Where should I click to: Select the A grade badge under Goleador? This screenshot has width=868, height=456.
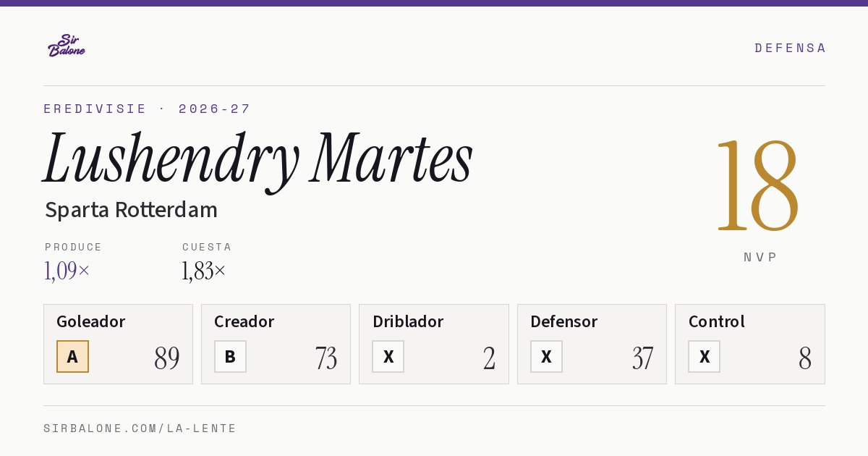72,356
